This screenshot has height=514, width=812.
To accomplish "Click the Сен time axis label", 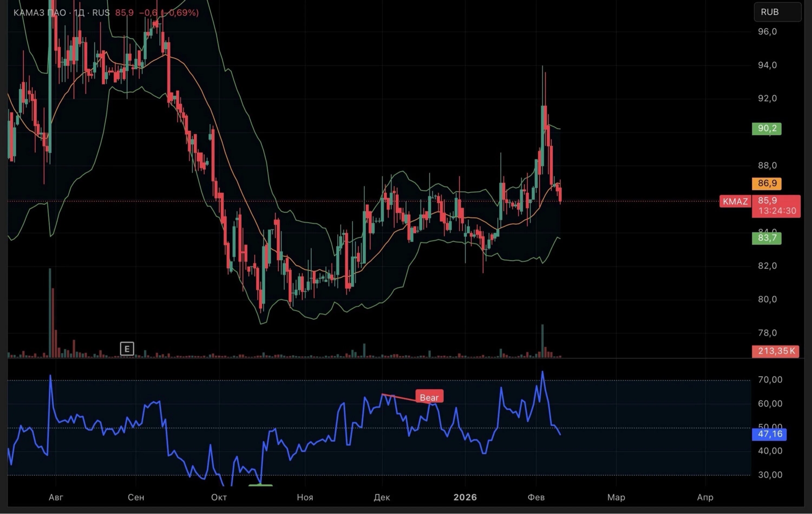I will pos(136,497).
